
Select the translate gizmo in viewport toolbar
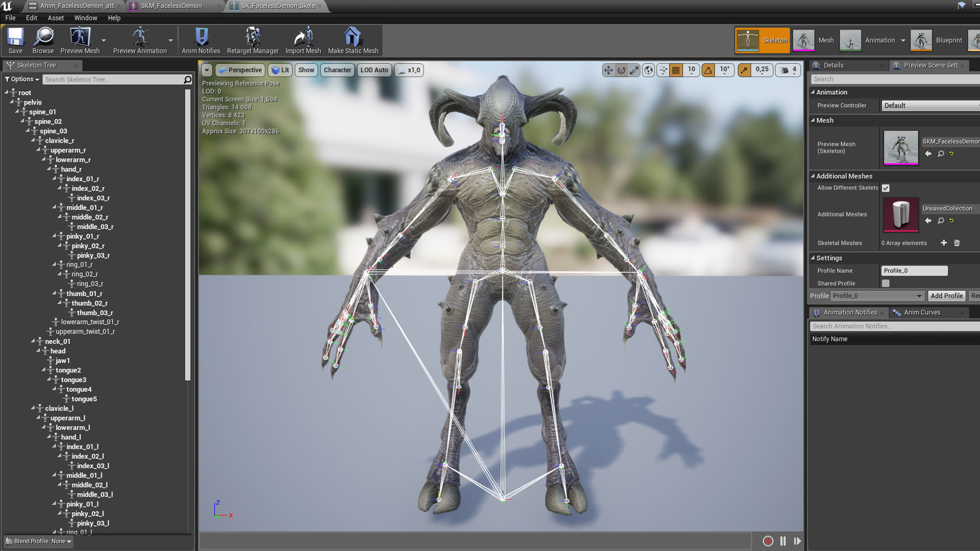tap(608, 70)
